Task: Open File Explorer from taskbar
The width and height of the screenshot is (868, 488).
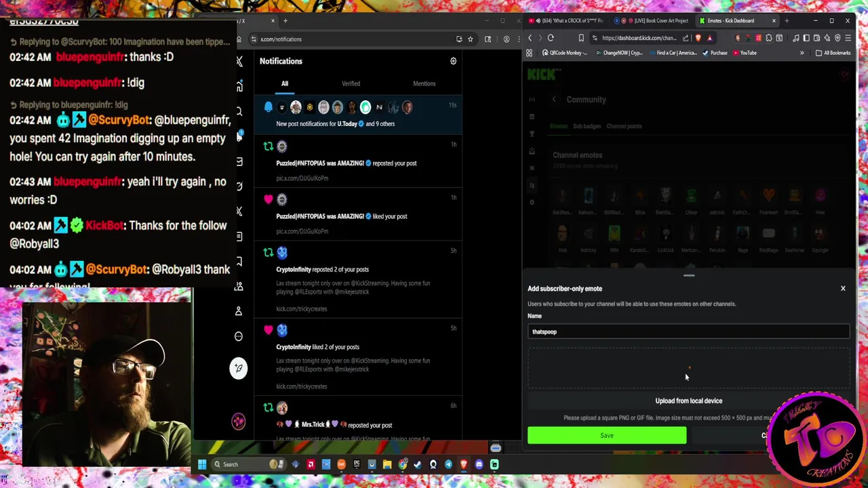Action: (387, 464)
